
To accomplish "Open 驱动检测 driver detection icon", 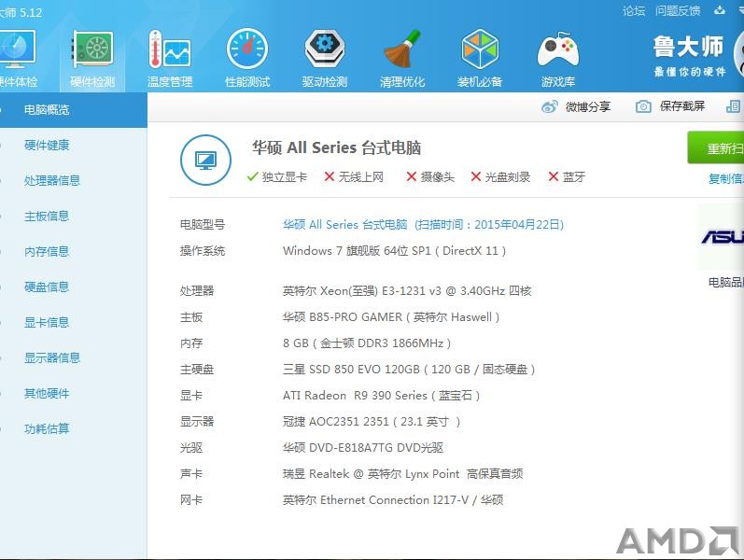I will pyautogui.click(x=325, y=49).
